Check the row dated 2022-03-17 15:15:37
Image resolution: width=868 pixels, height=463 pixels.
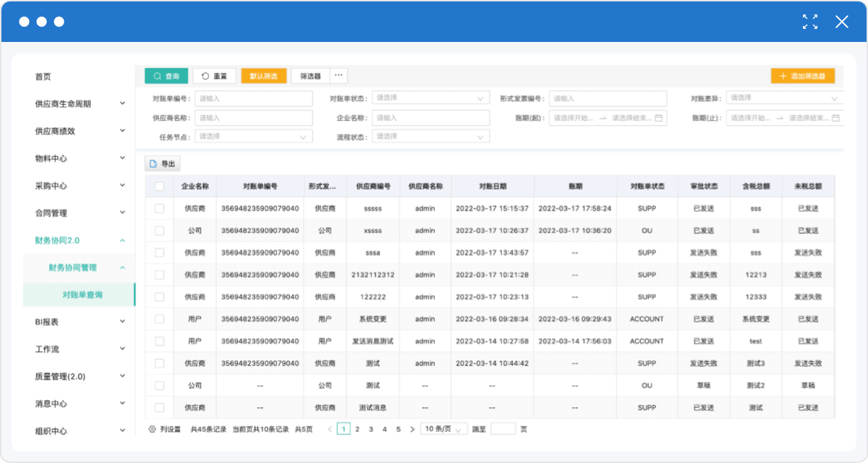point(159,208)
